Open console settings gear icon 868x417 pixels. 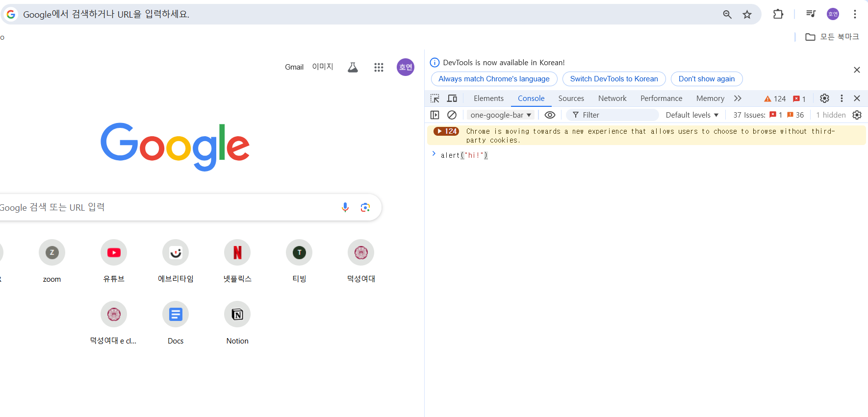tap(857, 115)
